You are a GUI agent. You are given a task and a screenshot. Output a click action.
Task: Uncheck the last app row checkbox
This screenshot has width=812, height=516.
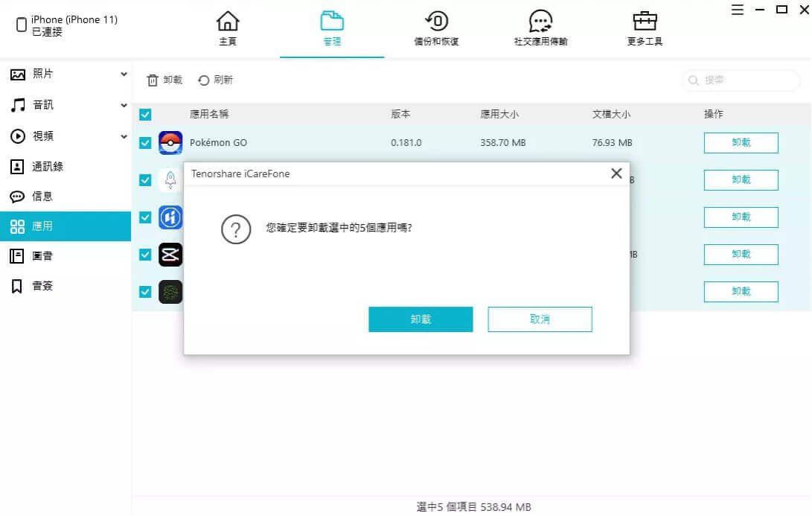[x=145, y=292]
